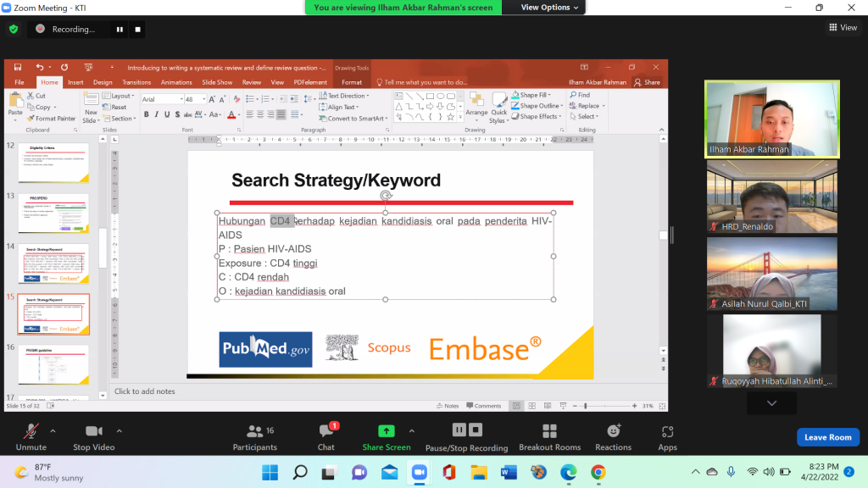Image resolution: width=868 pixels, height=488 pixels.
Task: Stop Video in Zoom toolbar
Action: (93, 437)
